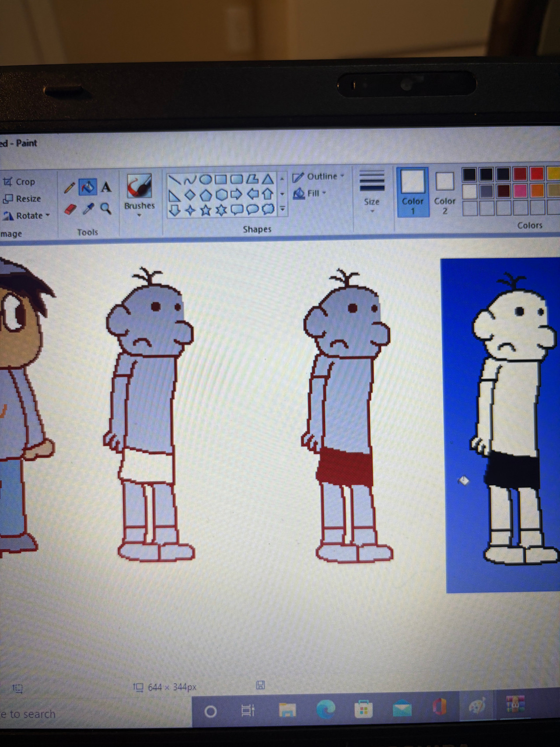Choose the Rectangle shape
This screenshot has width=560, height=747.
coord(221,179)
